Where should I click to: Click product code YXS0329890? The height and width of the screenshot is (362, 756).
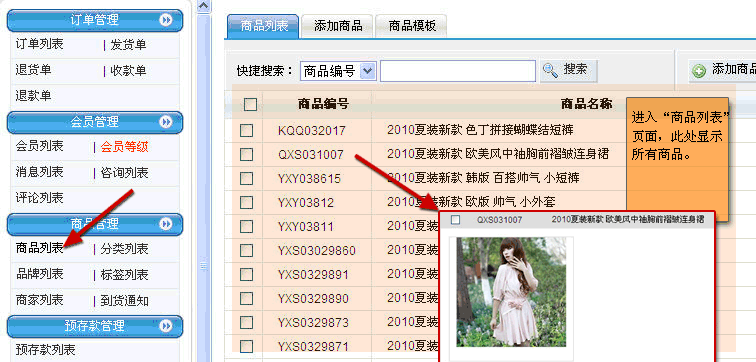pos(313,298)
